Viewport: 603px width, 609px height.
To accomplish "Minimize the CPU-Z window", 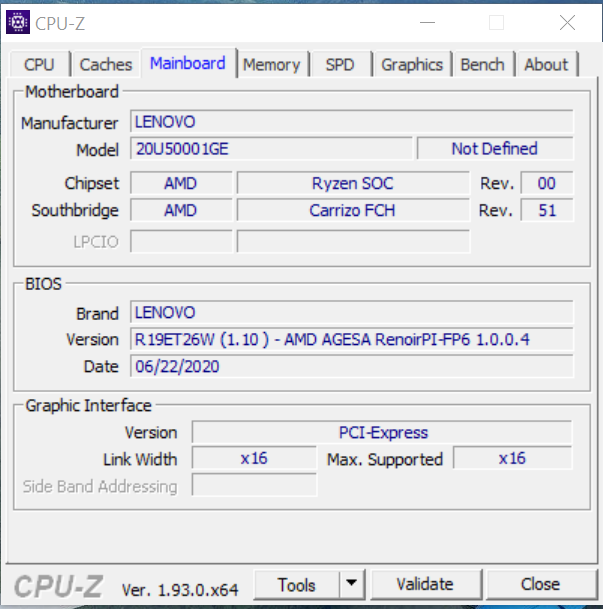I will tap(427, 23).
